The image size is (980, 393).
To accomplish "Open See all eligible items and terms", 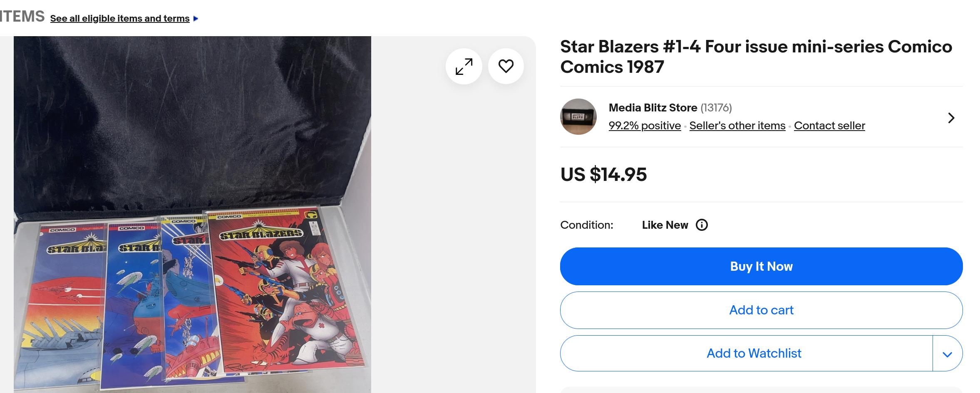I will click(120, 19).
